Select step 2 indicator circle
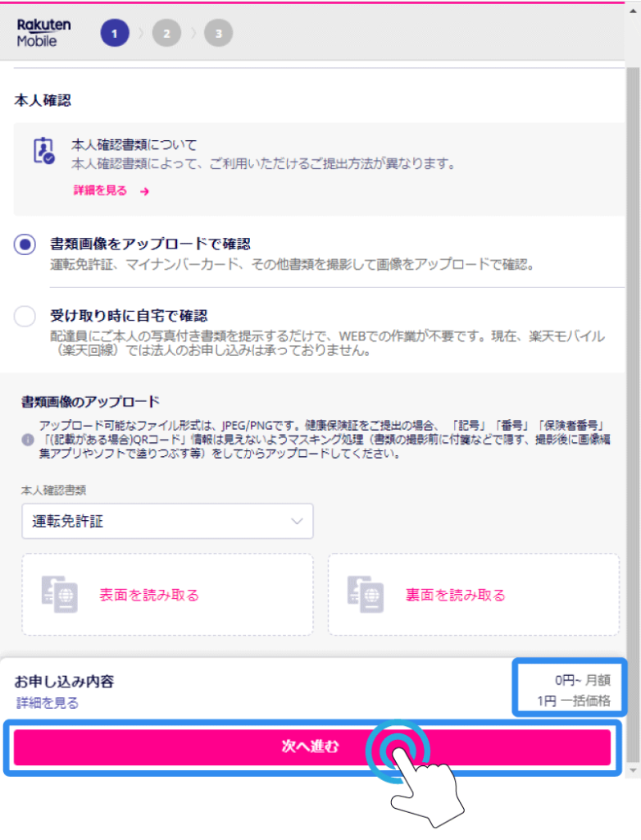 [166, 33]
